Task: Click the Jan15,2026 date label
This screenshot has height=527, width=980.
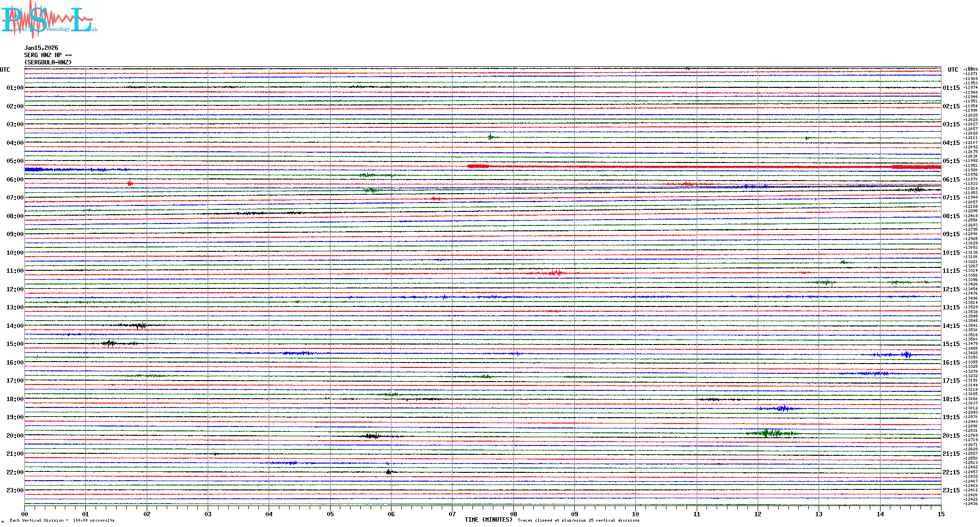Action: [x=41, y=48]
